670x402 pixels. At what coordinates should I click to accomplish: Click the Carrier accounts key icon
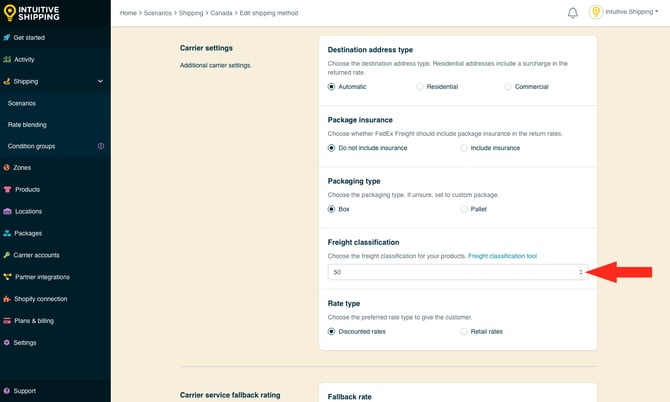(7, 255)
